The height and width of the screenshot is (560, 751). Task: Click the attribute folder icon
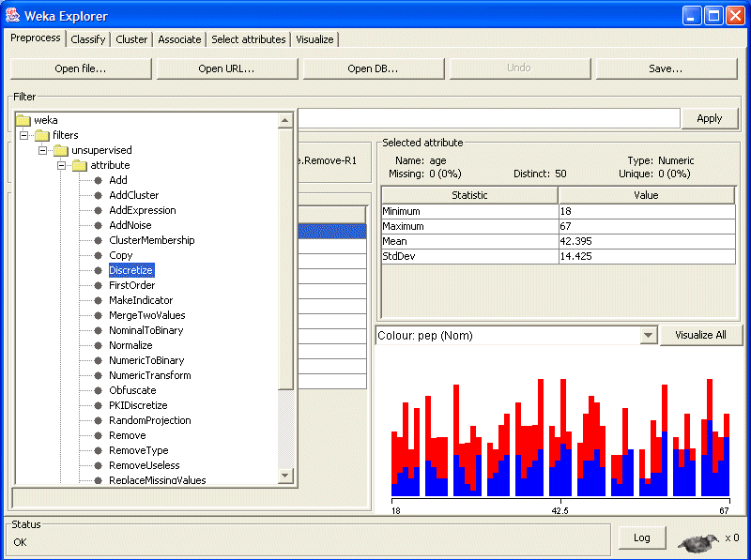pos(80,165)
